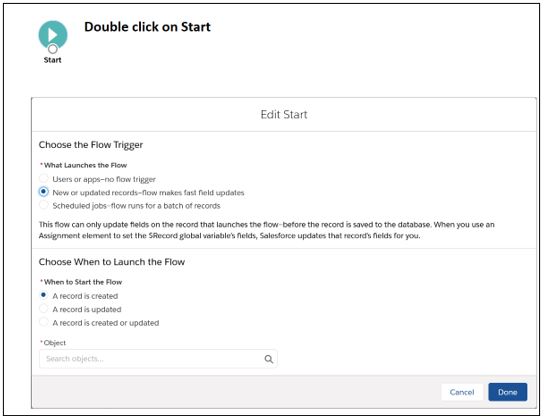Click the 'Start' label under the icon
Screen dimensions: 544x419
pos(52,60)
